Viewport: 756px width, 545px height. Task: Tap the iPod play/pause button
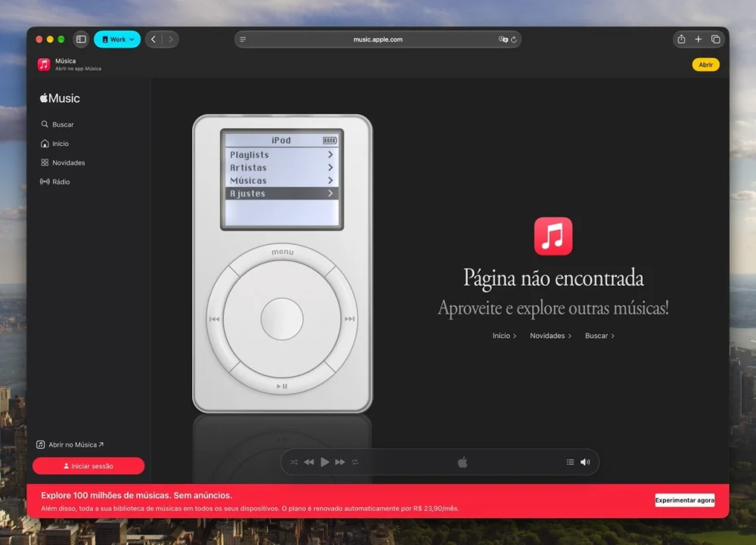pos(282,386)
